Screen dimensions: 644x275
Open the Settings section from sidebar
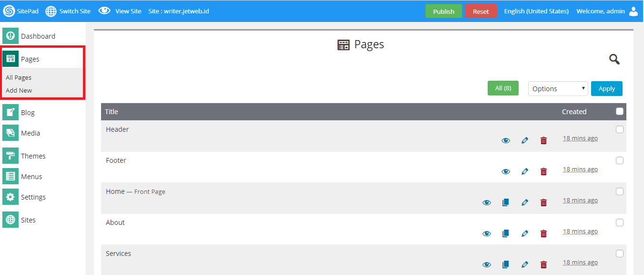(x=33, y=197)
